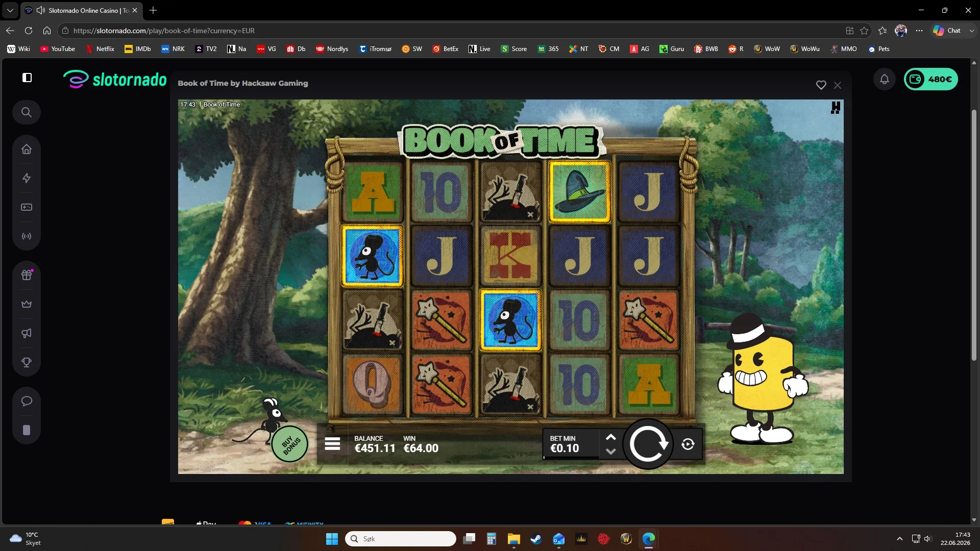Screen dimensions: 980x551
Task: Open the search icon in the sidebar
Action: (x=27, y=112)
